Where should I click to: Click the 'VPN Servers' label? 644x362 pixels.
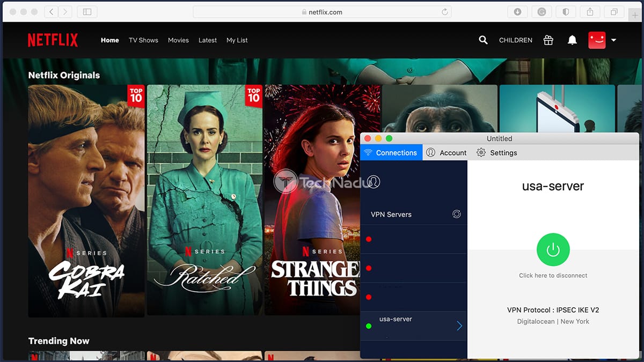tap(391, 214)
